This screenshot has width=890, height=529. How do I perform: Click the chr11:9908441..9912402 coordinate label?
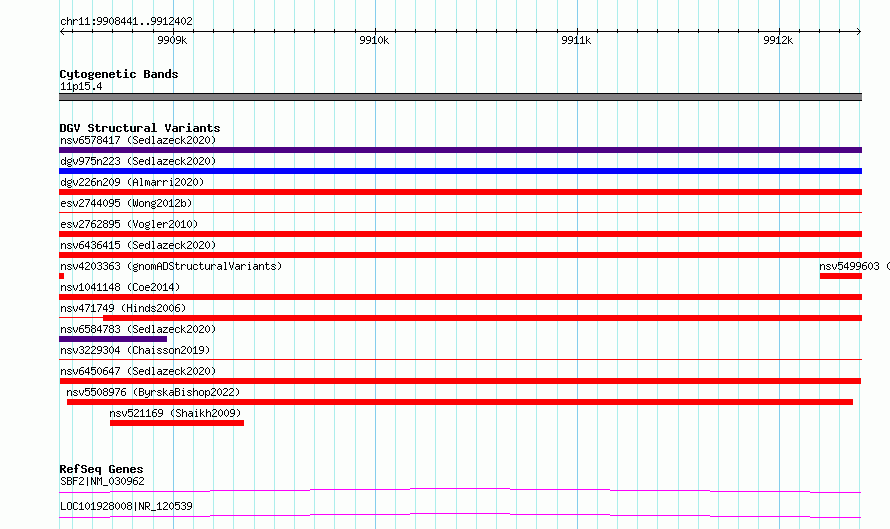coord(126,22)
